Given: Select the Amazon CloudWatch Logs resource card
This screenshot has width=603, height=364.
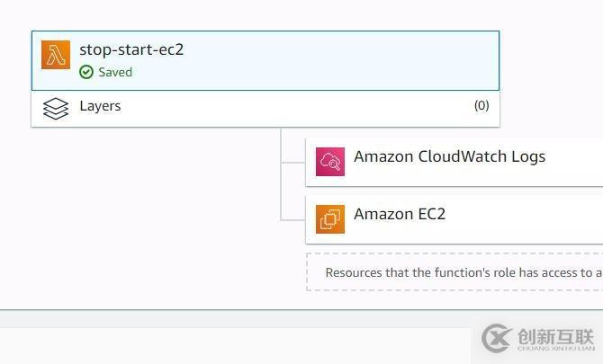Looking at the screenshot, I should [x=454, y=162].
